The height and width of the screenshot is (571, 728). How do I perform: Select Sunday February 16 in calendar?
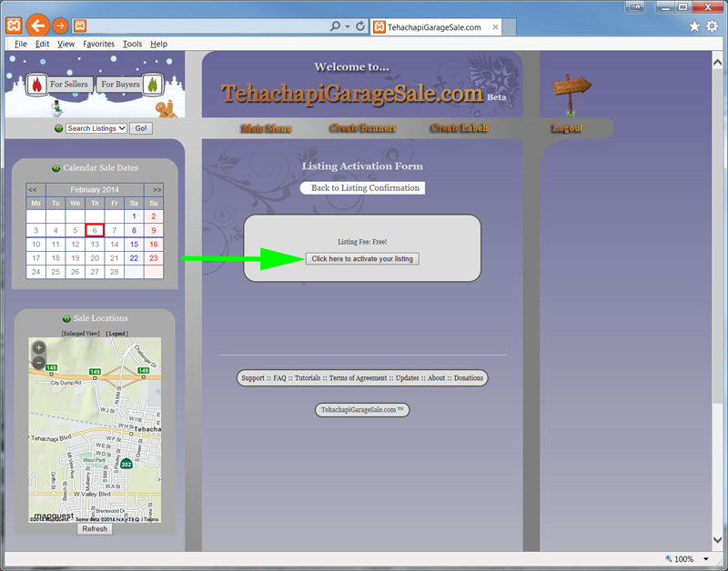154,244
